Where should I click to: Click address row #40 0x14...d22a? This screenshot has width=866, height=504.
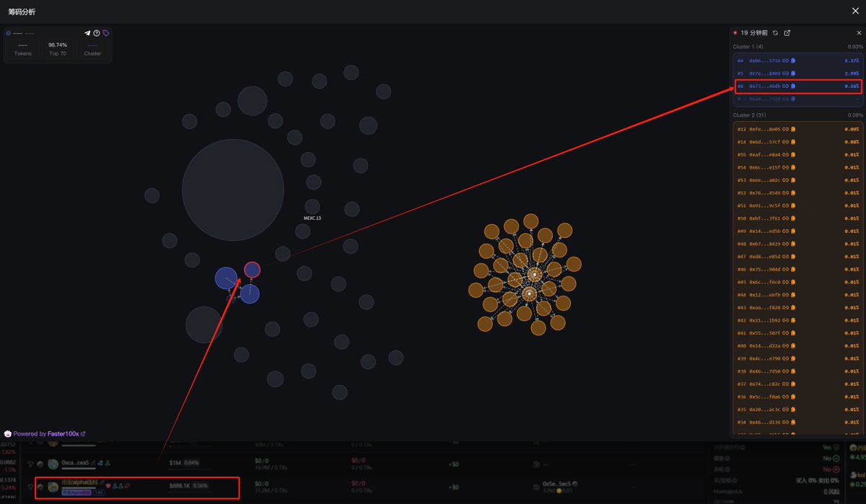[x=800, y=345]
